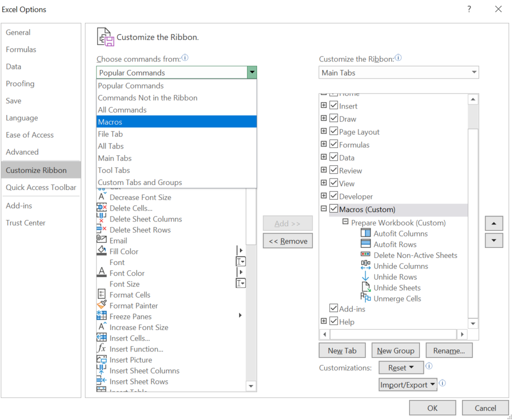Toggle the Page Layout checkbox
Image resolution: width=512 pixels, height=420 pixels.
pos(333,131)
